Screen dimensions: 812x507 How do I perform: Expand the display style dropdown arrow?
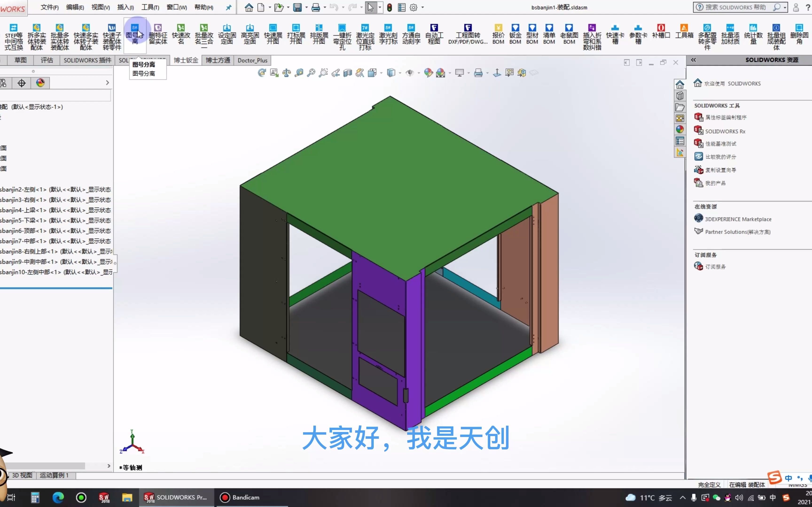[x=400, y=73]
